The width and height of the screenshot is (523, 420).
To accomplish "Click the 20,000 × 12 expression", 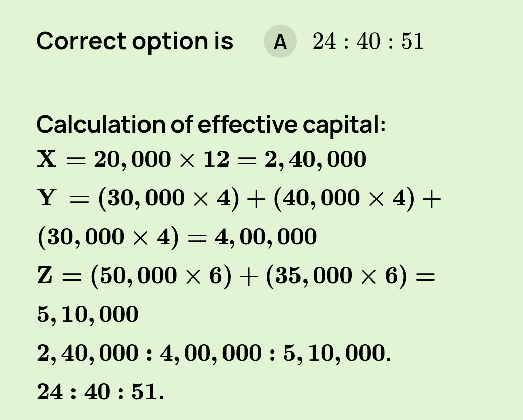I will click(x=162, y=160).
